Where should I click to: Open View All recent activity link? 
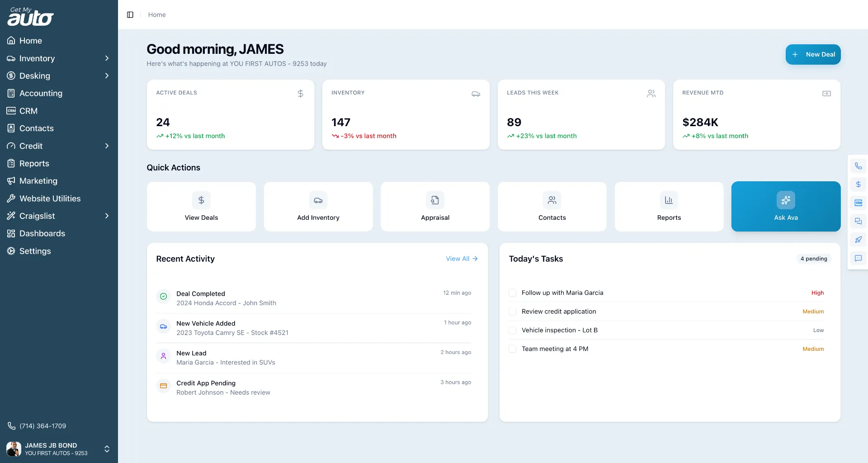point(462,259)
